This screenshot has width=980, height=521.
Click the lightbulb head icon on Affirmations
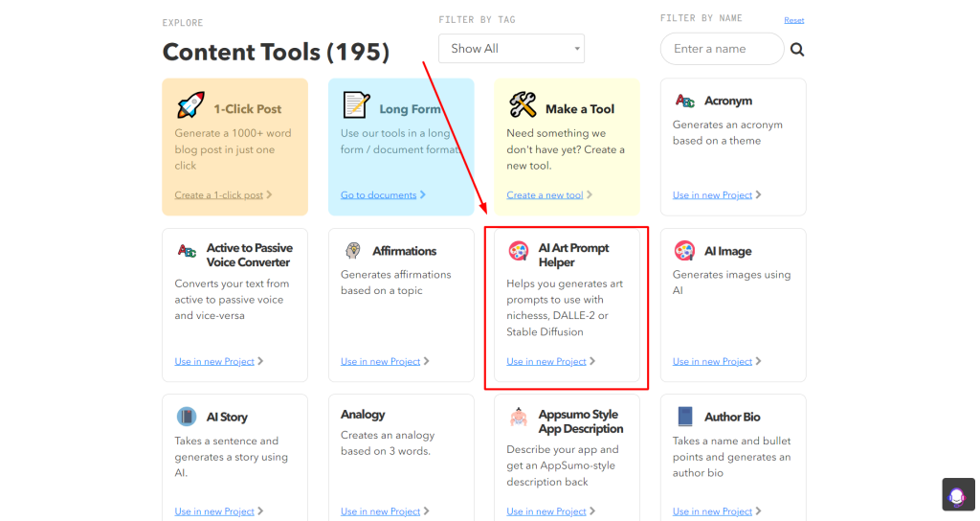(353, 251)
